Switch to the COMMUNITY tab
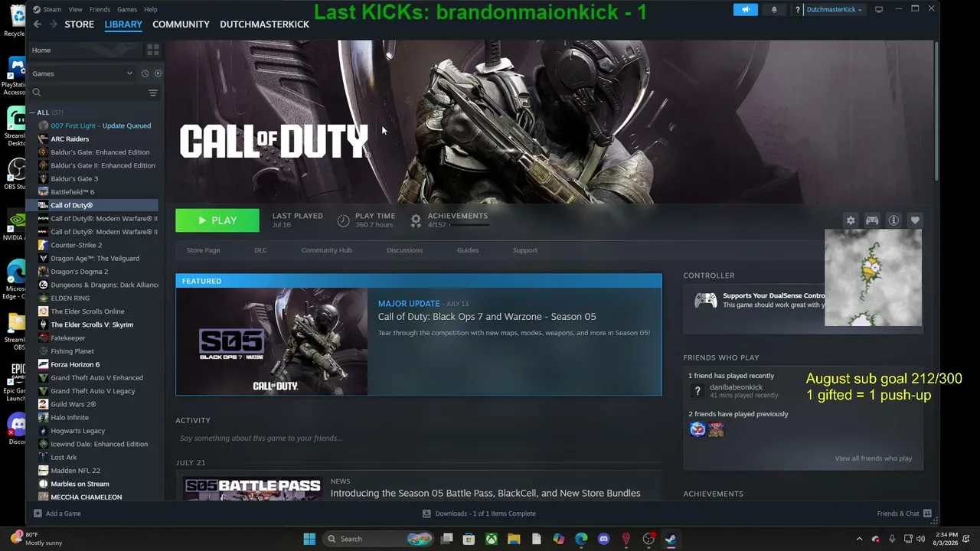Image resolution: width=980 pixels, height=551 pixels. point(181,24)
